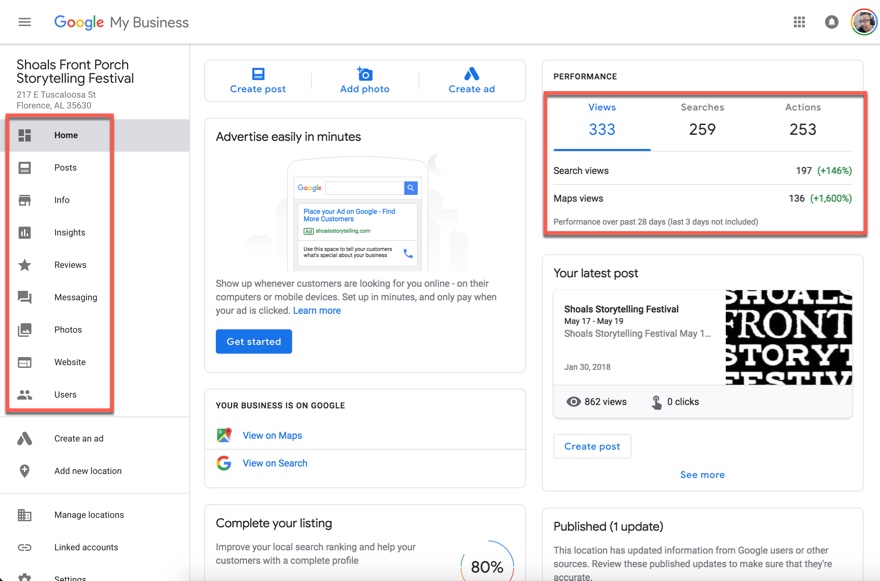Open the Google apps grid
The height and width of the screenshot is (581, 880).
point(799,22)
